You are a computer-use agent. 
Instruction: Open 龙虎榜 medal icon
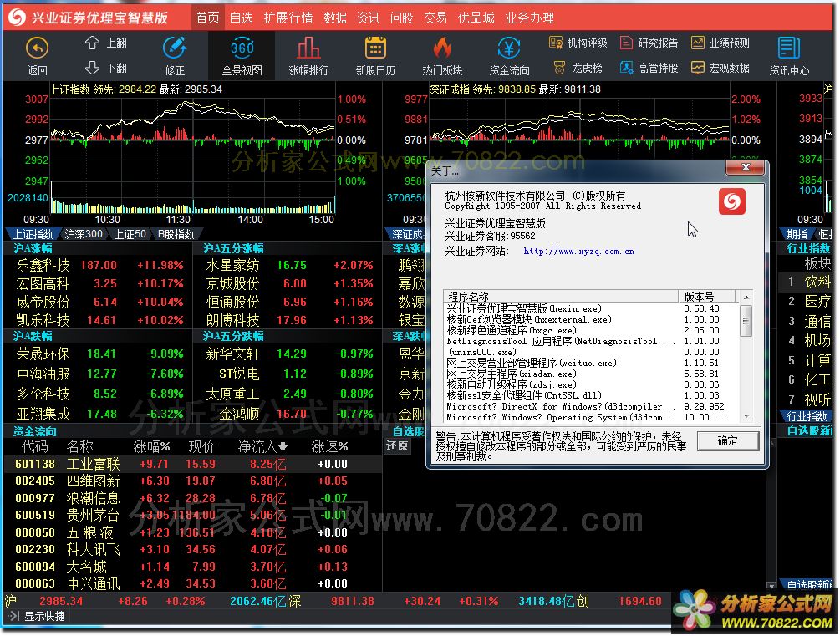(x=559, y=68)
